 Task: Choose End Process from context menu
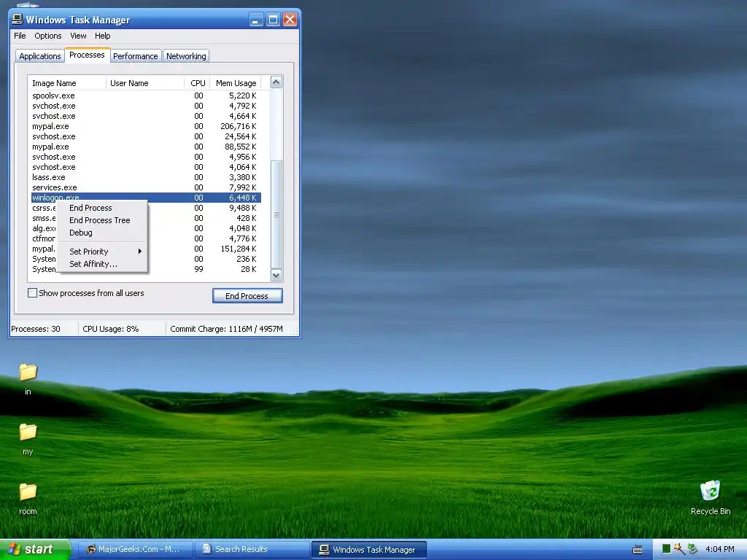(x=102, y=208)
